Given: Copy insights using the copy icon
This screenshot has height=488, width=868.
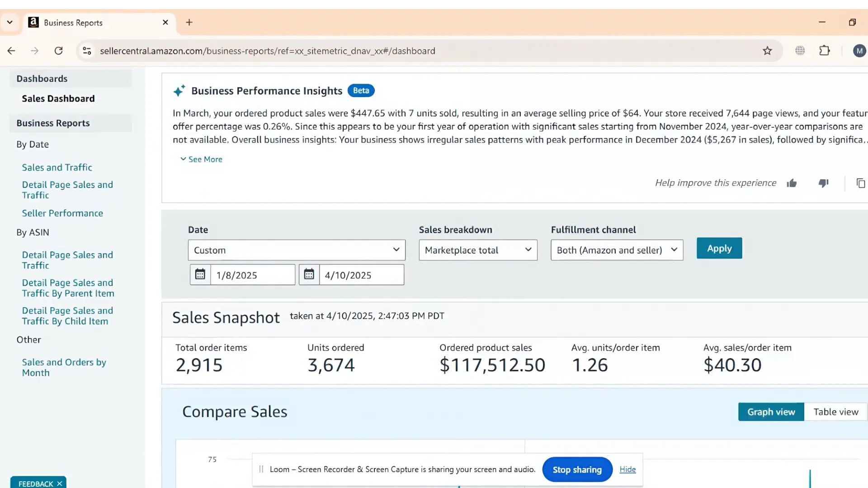Looking at the screenshot, I should point(860,183).
